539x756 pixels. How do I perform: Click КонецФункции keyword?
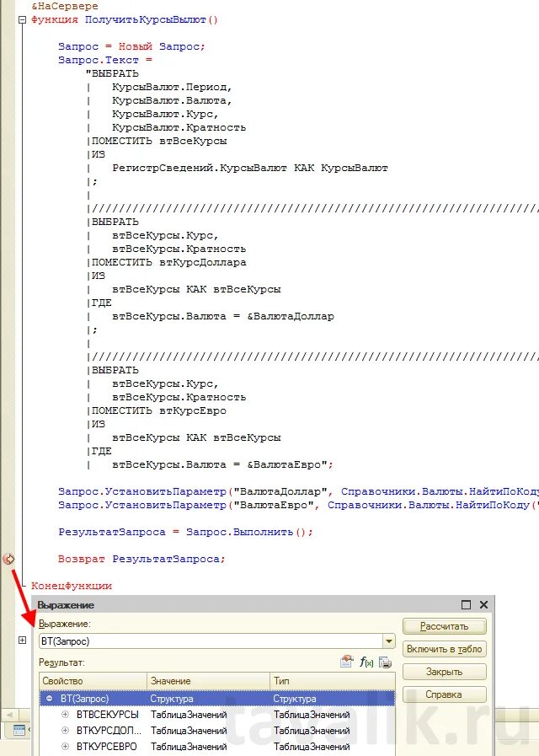click(72, 587)
